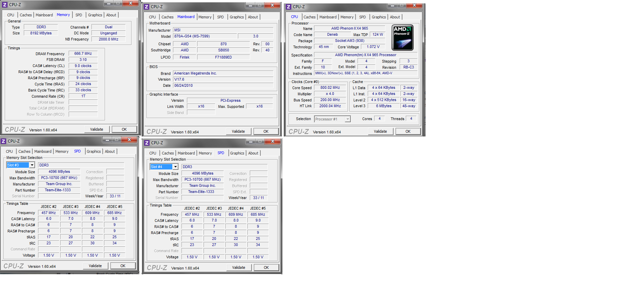Click the CPU-Z title icon in the Memory window
The image size is (644, 294).
click(5, 5)
